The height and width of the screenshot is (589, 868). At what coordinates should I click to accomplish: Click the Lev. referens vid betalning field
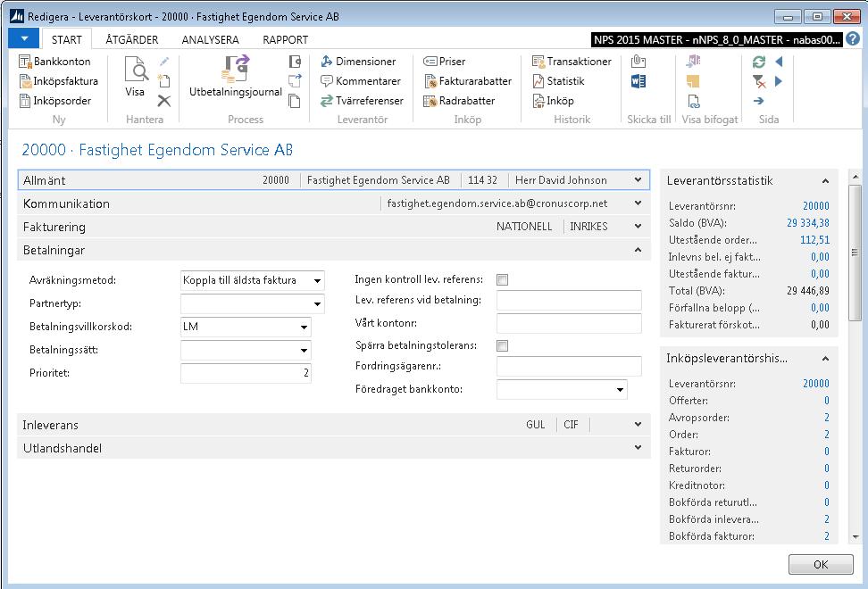(569, 301)
